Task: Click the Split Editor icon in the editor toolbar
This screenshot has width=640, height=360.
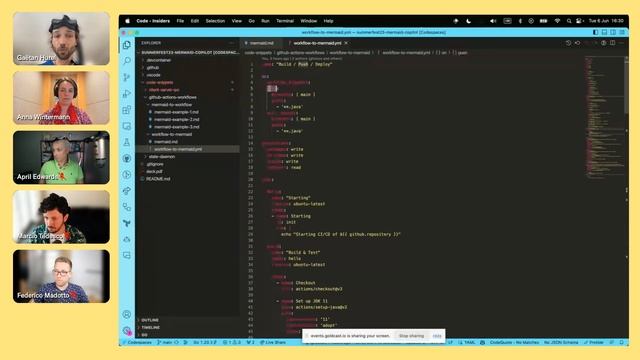Action: tap(613, 43)
